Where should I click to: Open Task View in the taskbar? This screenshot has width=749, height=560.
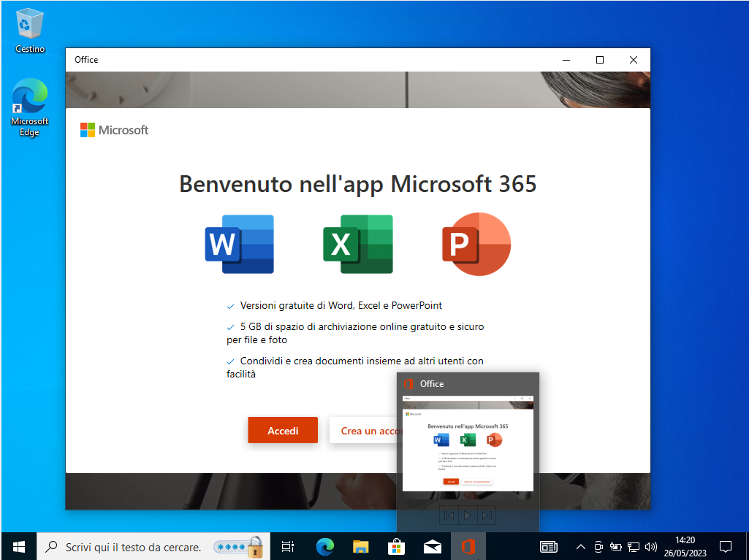click(288, 547)
